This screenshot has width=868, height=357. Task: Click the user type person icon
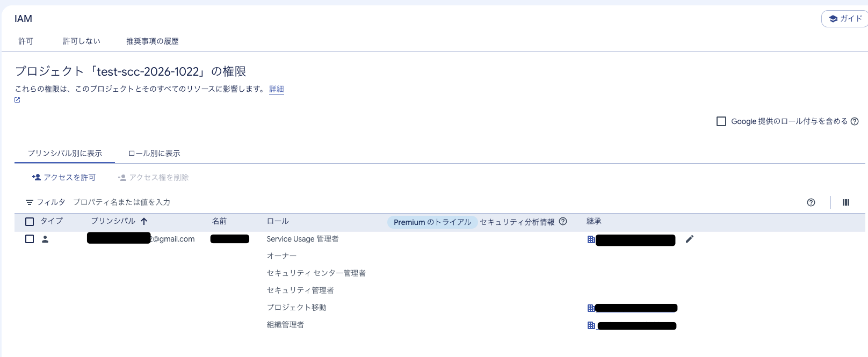(45, 239)
